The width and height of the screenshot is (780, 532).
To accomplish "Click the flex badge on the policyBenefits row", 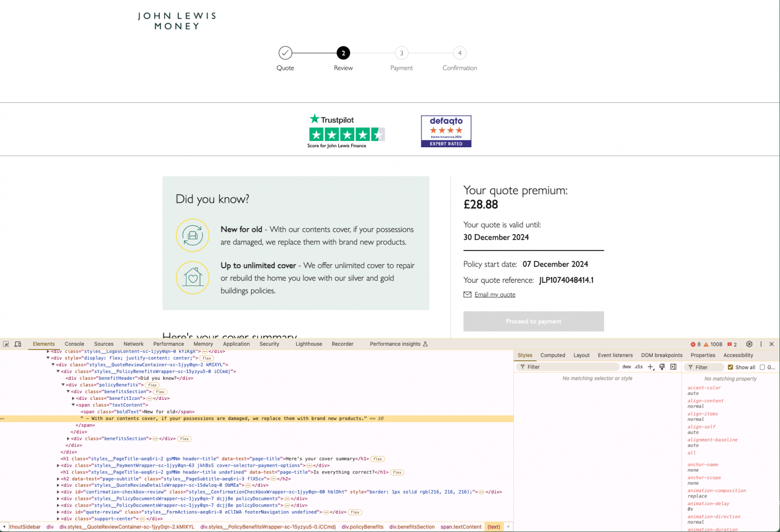I will point(152,385).
